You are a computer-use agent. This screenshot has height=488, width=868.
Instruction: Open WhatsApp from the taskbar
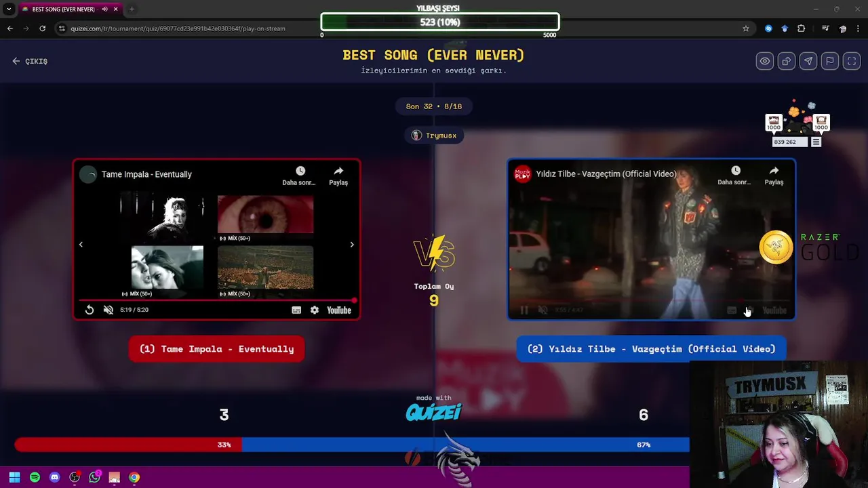94,477
